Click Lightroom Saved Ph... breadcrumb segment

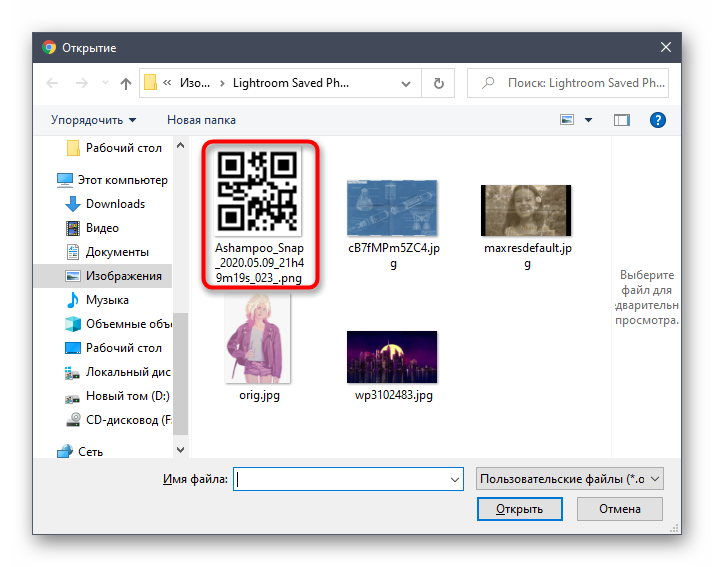point(291,83)
